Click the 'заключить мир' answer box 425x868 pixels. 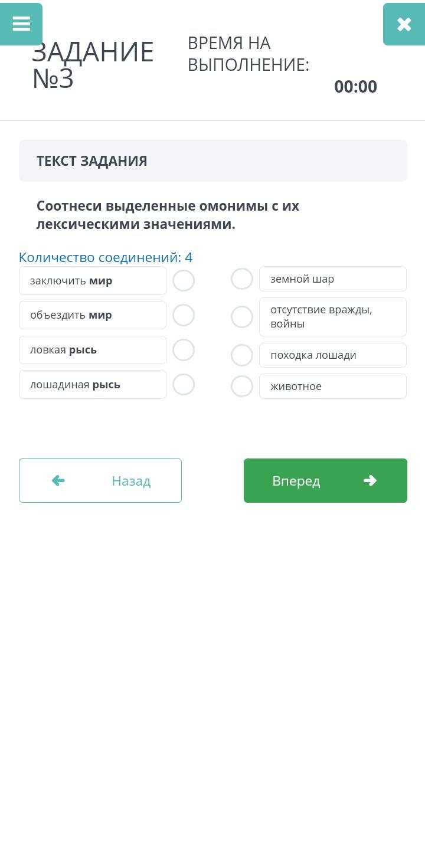[x=93, y=281]
